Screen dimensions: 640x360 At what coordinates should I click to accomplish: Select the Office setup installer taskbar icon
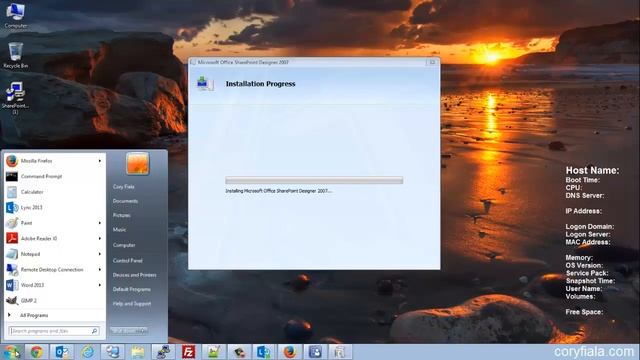tap(340, 351)
